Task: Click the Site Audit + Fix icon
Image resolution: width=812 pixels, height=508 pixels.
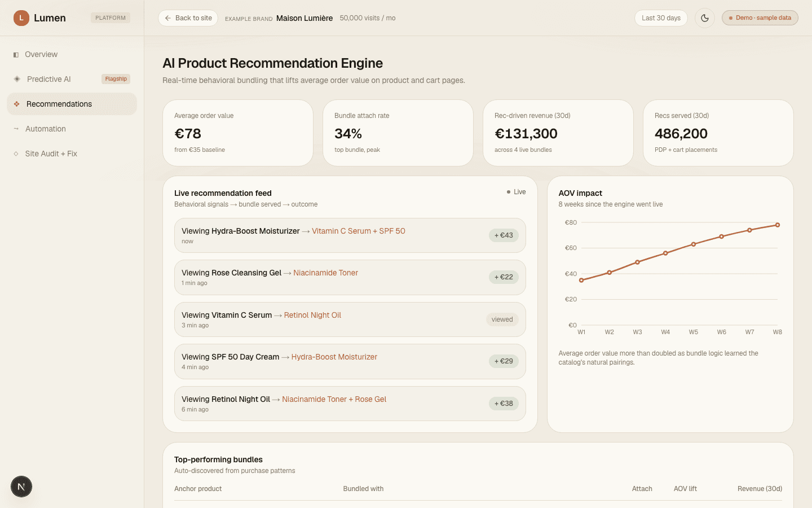Action: pos(16,154)
